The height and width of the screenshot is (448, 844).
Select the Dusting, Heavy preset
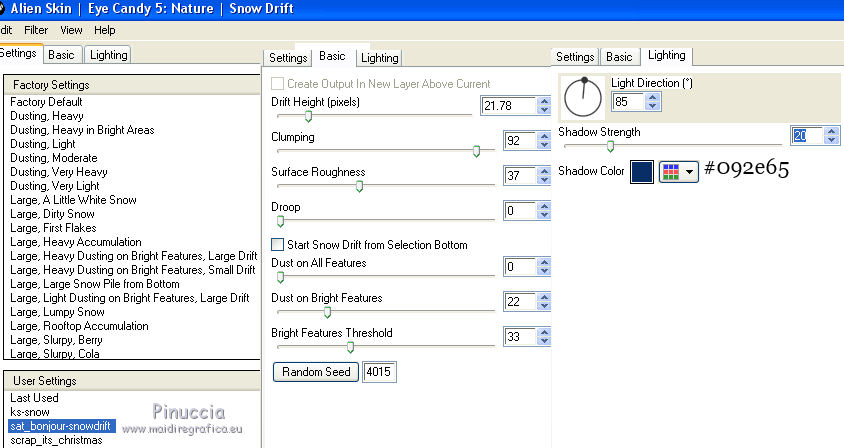click(x=47, y=116)
